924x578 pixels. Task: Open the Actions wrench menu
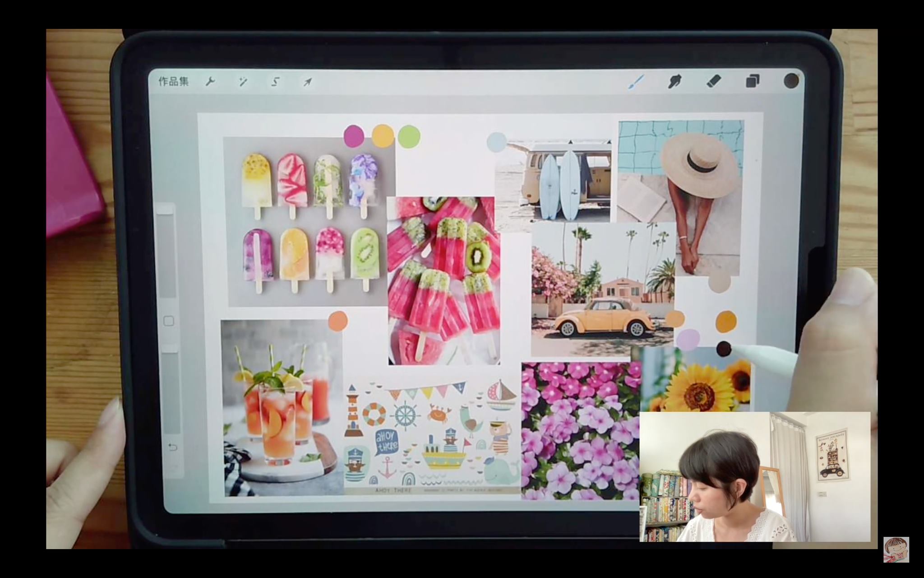(210, 82)
